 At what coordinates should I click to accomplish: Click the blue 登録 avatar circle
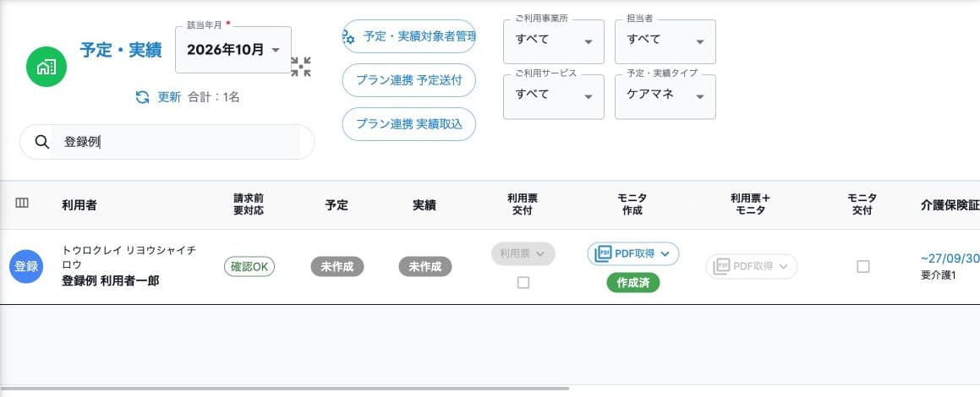coord(26,267)
